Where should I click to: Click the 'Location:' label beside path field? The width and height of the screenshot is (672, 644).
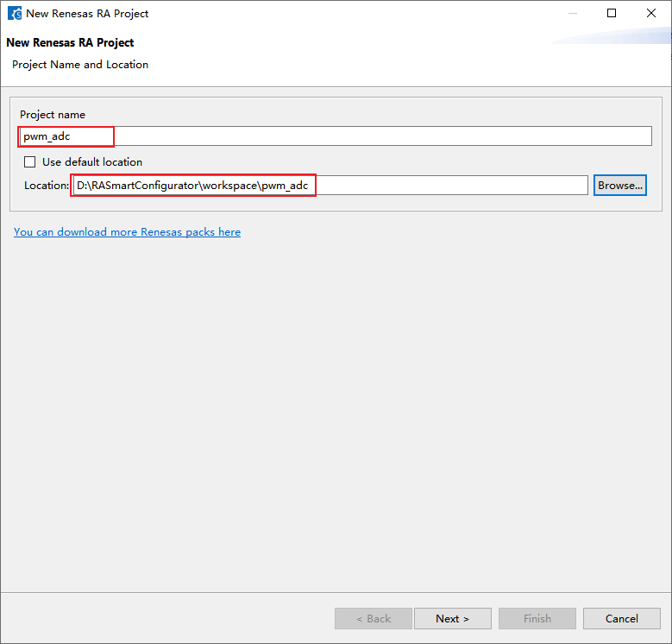pyautogui.click(x=47, y=185)
